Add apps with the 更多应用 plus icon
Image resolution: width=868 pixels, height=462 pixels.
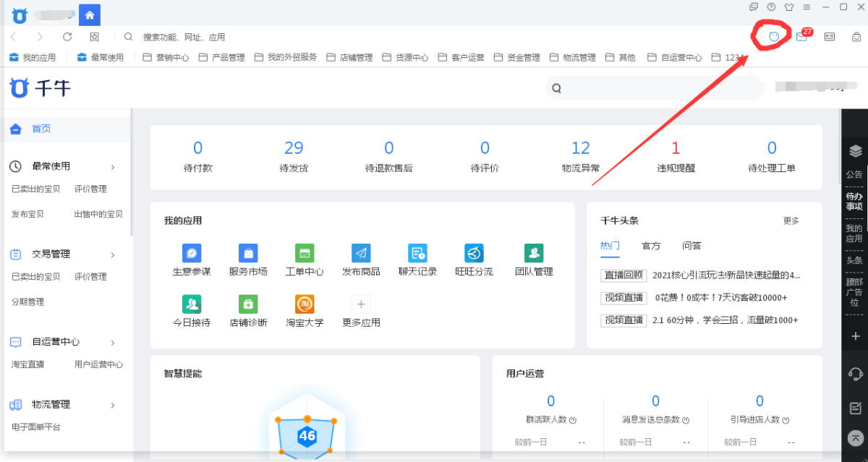pyautogui.click(x=361, y=304)
